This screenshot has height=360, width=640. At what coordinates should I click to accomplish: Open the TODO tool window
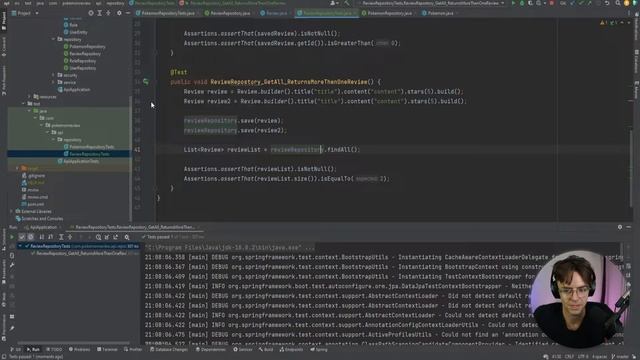54,349
